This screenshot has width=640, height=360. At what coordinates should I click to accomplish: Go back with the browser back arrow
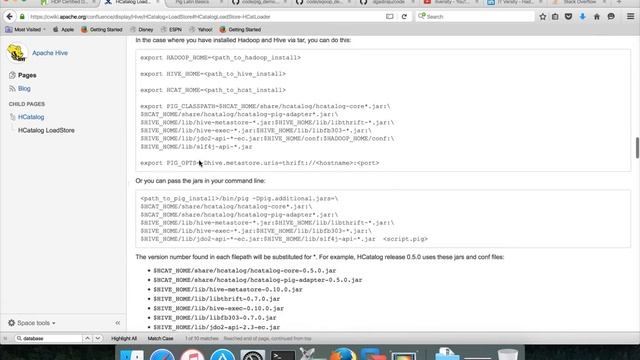click(x=10, y=17)
